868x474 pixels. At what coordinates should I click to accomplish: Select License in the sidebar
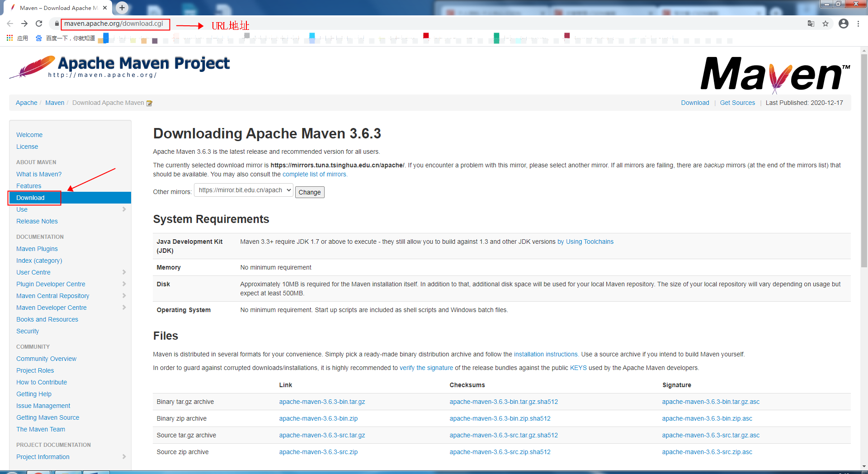click(27, 147)
